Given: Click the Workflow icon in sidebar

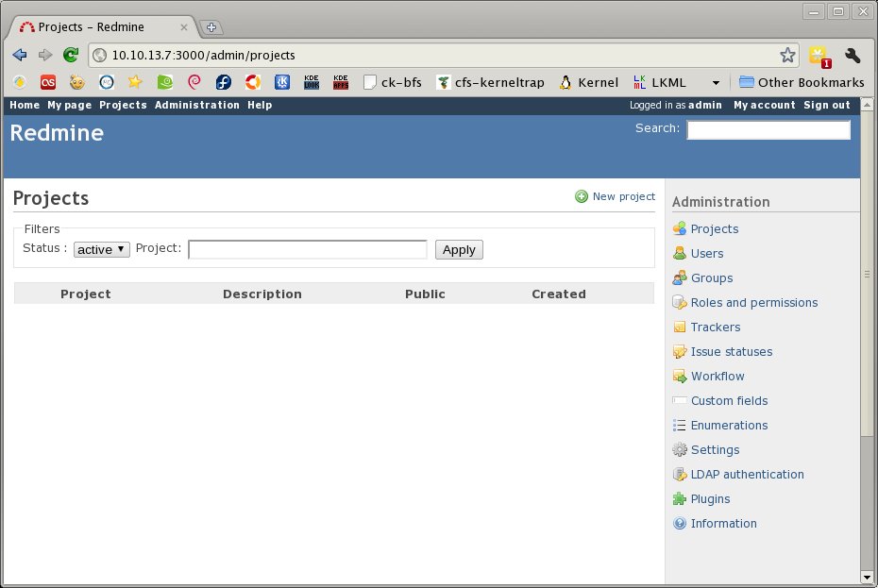Looking at the screenshot, I should (x=679, y=377).
